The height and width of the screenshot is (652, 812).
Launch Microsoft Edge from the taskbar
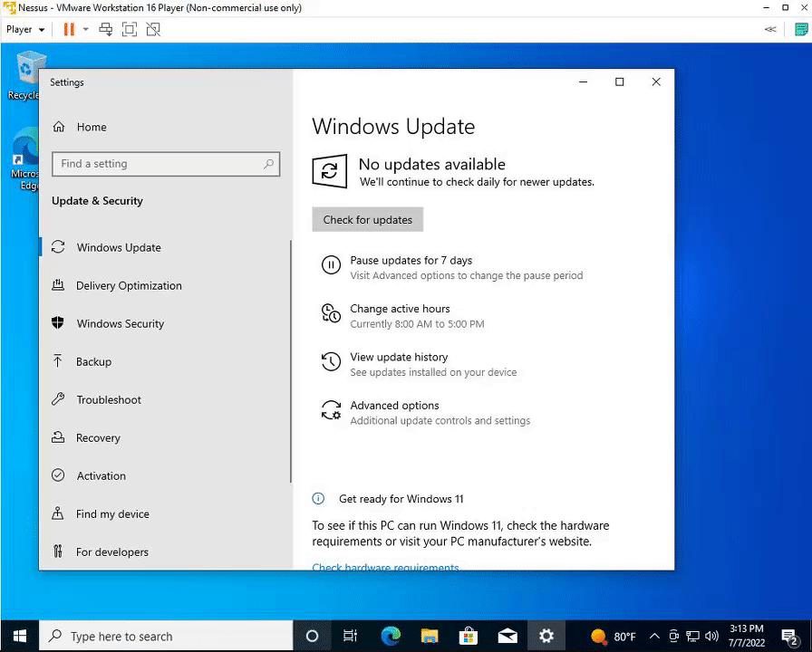[x=391, y=636]
